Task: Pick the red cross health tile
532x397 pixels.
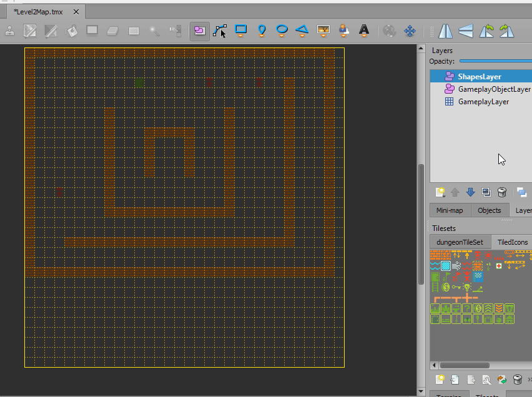Action: [x=498, y=266]
